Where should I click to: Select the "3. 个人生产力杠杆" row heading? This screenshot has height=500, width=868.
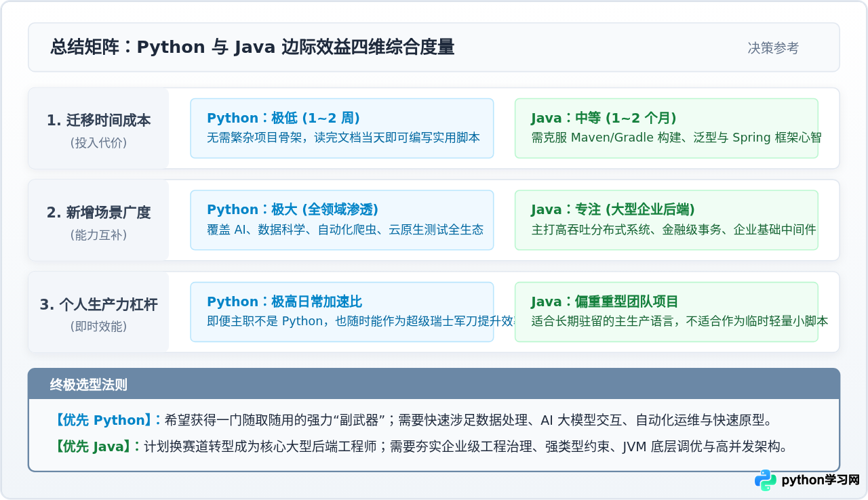click(99, 305)
